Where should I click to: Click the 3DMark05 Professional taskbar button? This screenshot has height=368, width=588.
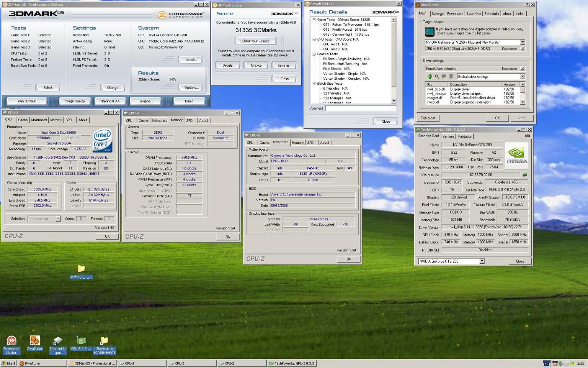(92, 363)
